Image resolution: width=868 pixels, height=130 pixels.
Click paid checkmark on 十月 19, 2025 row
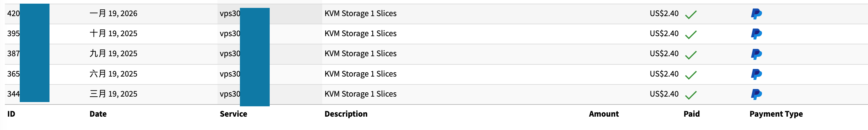[x=690, y=34]
